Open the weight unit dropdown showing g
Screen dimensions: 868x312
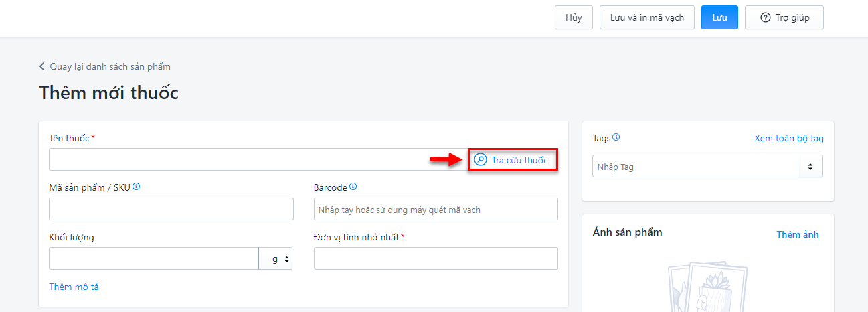tap(276, 258)
